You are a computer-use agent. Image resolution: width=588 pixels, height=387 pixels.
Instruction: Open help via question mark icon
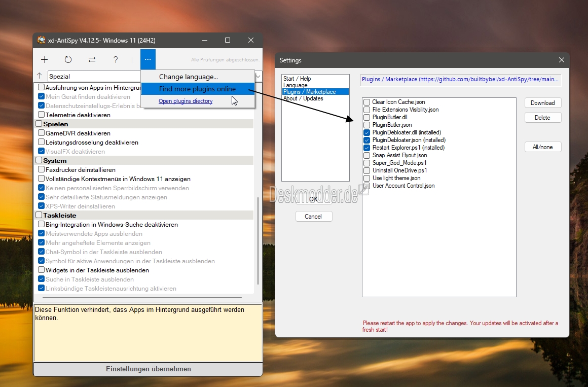coord(116,59)
